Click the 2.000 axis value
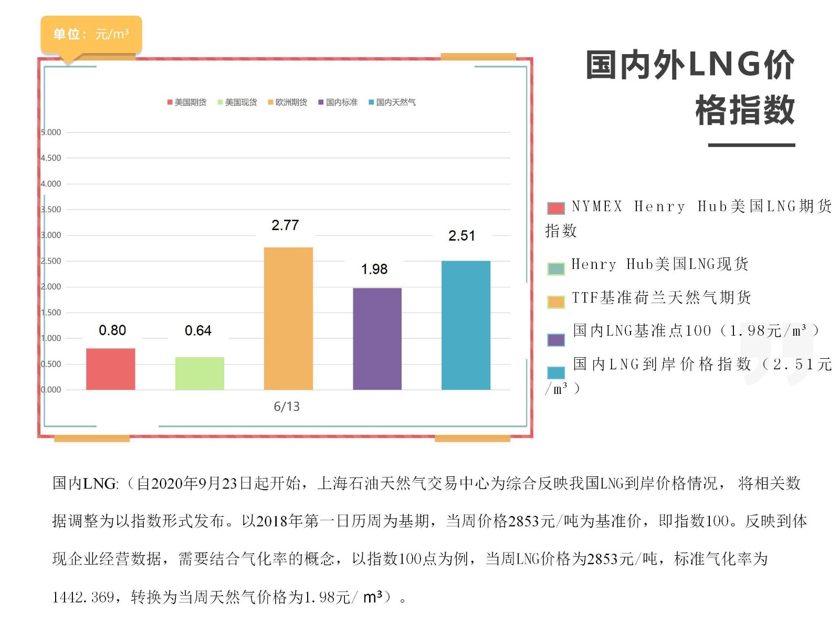This screenshot has width=840, height=633. tap(51, 287)
